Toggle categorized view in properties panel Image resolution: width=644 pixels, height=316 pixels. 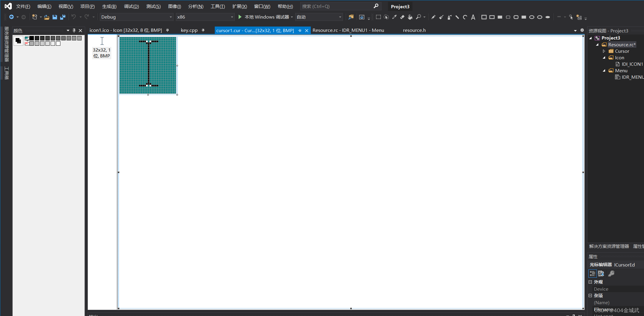(592, 274)
